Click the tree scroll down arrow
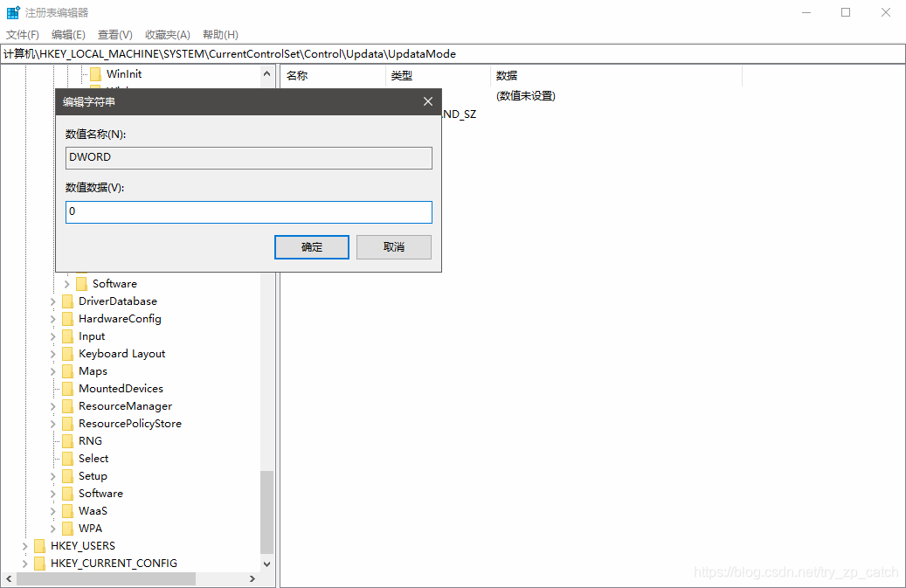 (266, 564)
